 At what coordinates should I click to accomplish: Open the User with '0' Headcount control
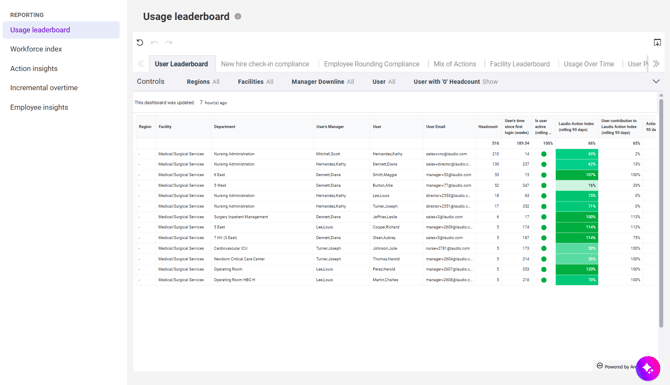455,82
